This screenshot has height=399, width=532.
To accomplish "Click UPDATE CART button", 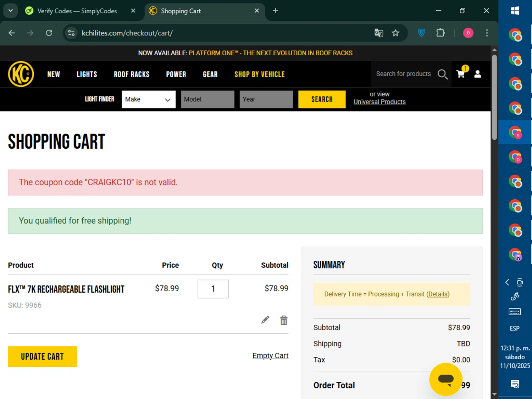I will coord(43,356).
